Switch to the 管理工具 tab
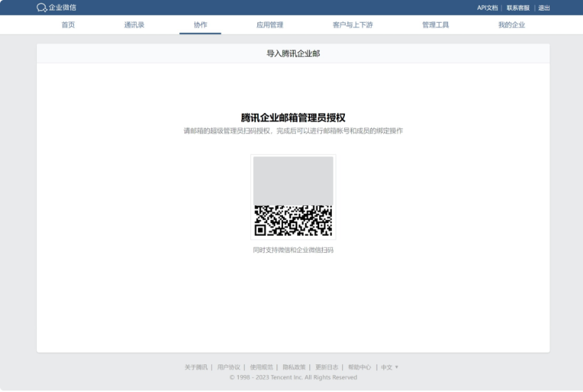This screenshot has height=392, width=583. point(435,25)
